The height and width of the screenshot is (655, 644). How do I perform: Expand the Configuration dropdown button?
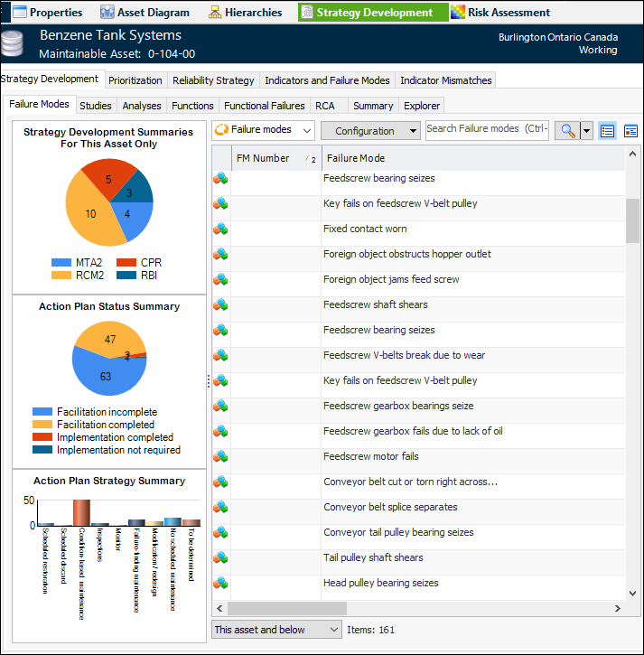(370, 131)
